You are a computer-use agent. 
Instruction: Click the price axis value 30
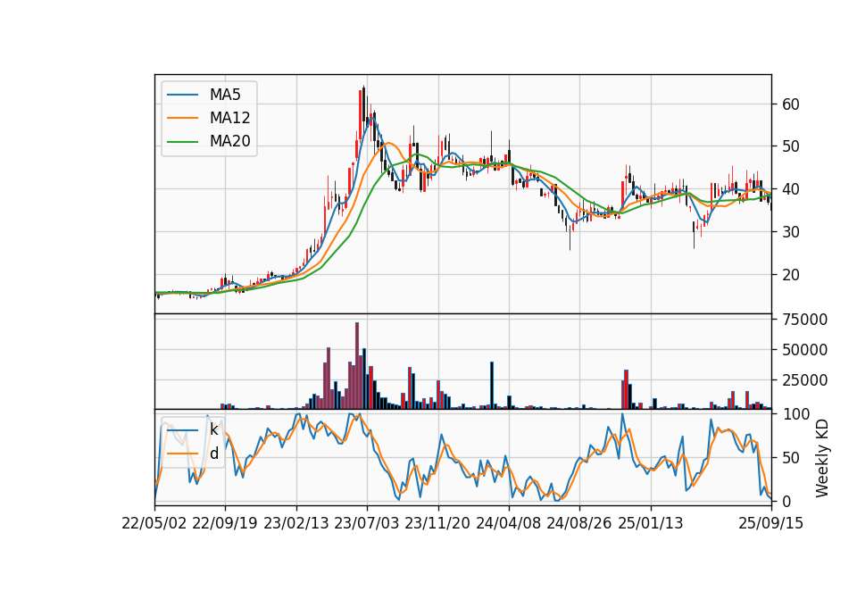791,232
